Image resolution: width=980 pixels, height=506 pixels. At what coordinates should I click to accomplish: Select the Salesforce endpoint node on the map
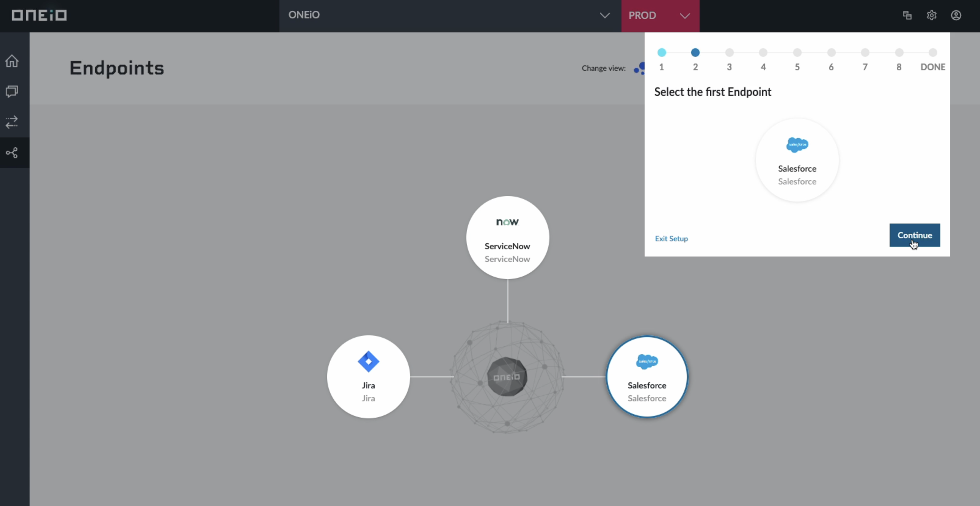(647, 377)
